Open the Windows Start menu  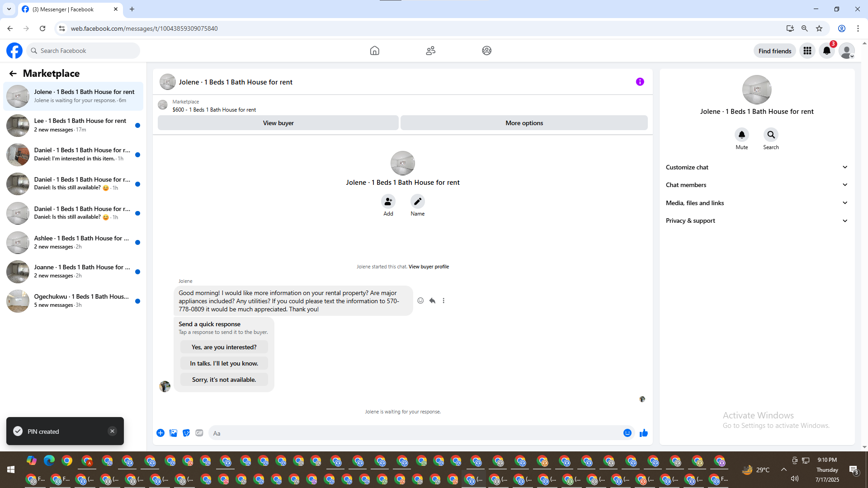11,470
